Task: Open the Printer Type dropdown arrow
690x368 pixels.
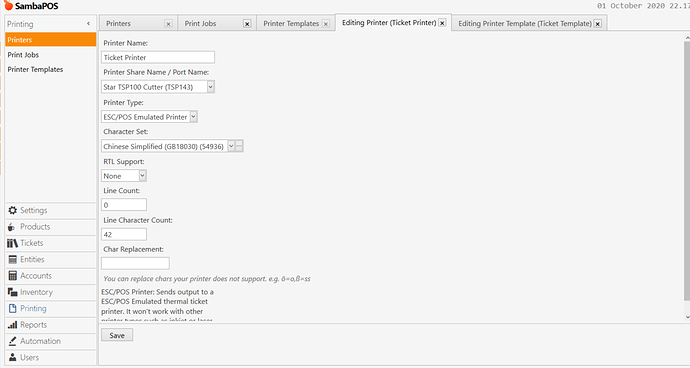Action: coord(193,117)
